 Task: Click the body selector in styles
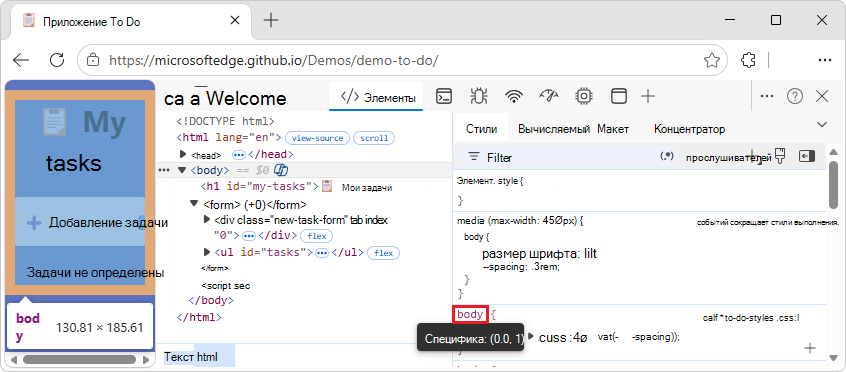470,314
